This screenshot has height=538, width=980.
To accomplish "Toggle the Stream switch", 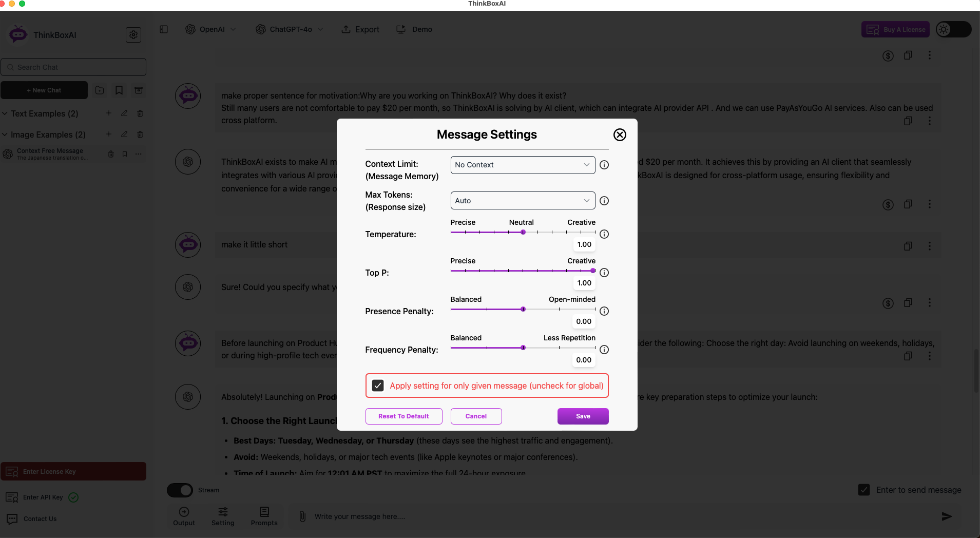I will point(180,490).
